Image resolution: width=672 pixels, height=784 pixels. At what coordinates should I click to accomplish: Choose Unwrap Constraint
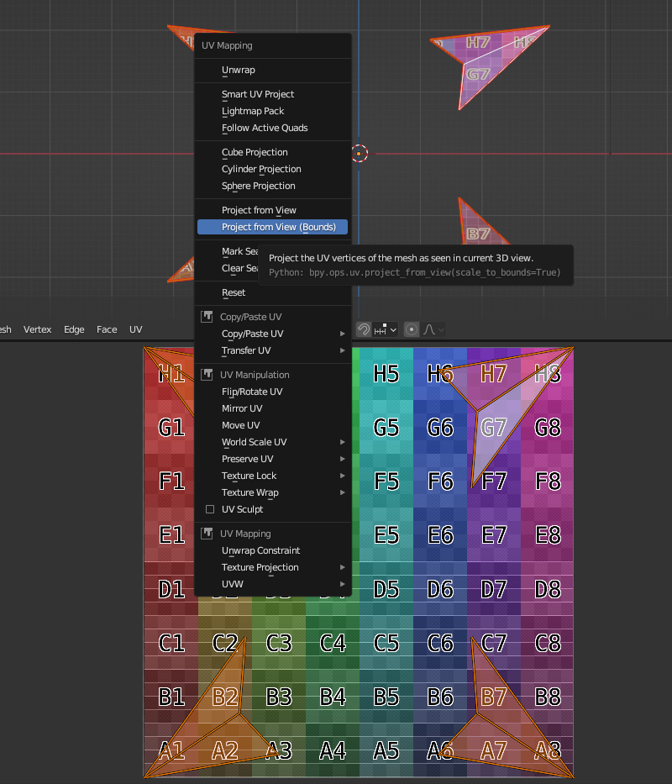(272, 550)
